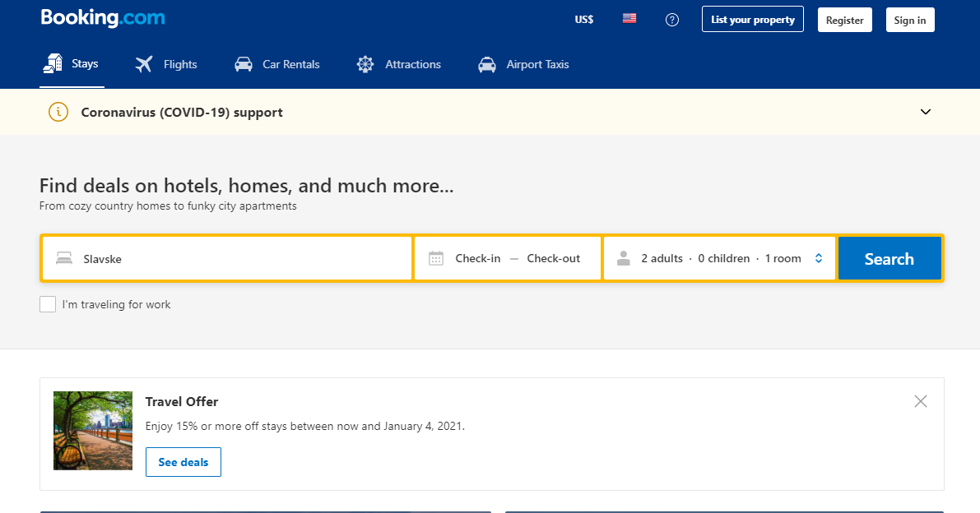Check I'm traveling for work

pos(48,304)
